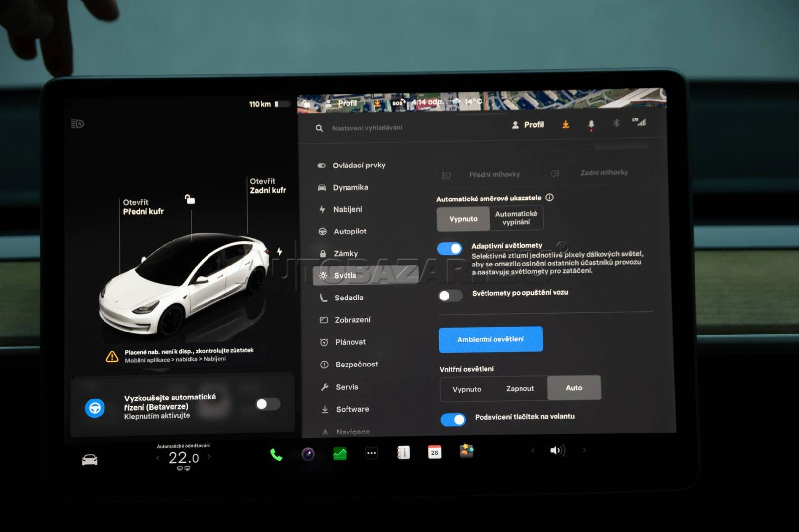Toggle Podsvícení tlačítek na volantu switch
The image size is (799, 532).
pyautogui.click(x=453, y=419)
